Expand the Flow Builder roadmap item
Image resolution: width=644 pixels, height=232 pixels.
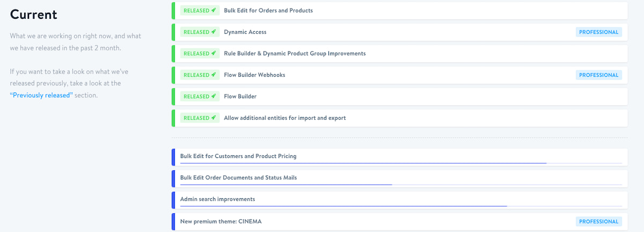coord(240,96)
